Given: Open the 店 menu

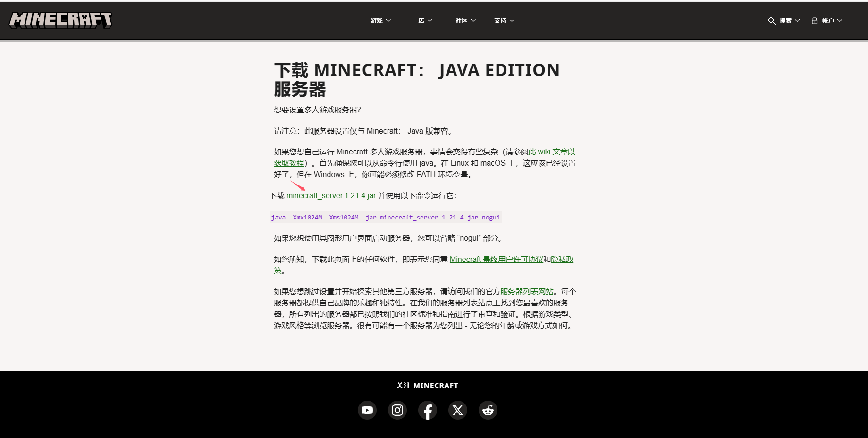Looking at the screenshot, I should (x=425, y=21).
